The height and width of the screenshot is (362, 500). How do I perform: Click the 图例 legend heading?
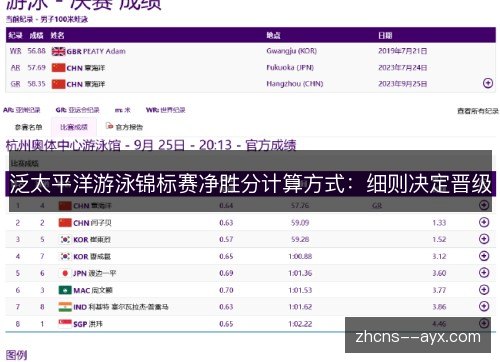point(16,355)
